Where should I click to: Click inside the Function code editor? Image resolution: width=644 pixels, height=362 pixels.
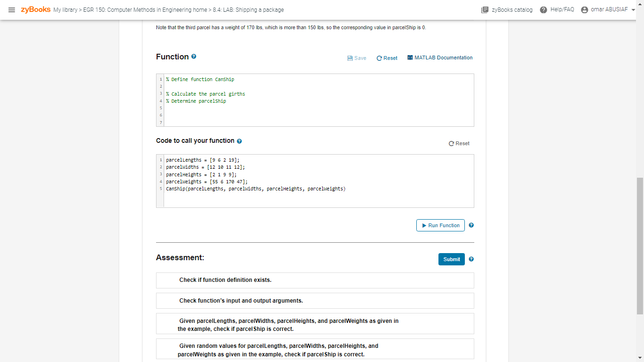[x=316, y=100]
